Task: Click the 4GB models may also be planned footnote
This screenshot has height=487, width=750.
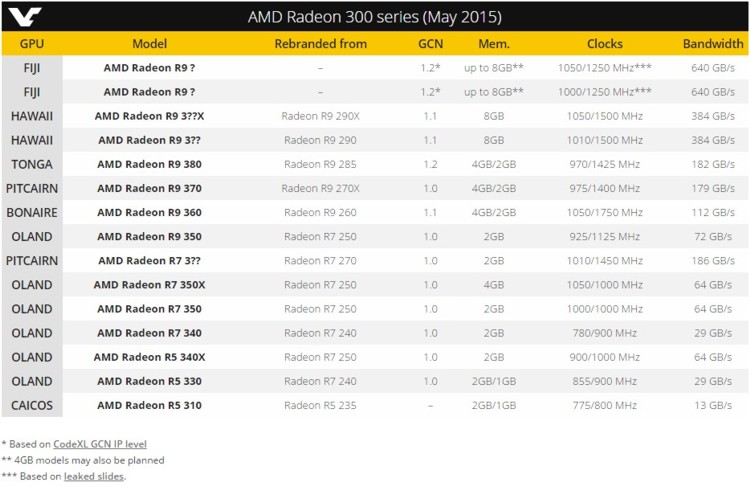Action: (83, 460)
